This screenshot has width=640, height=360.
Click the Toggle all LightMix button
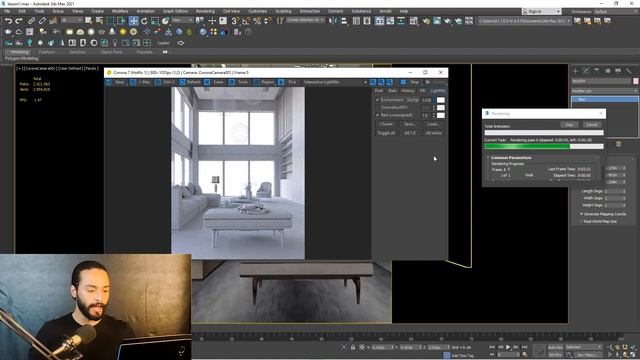click(x=386, y=133)
